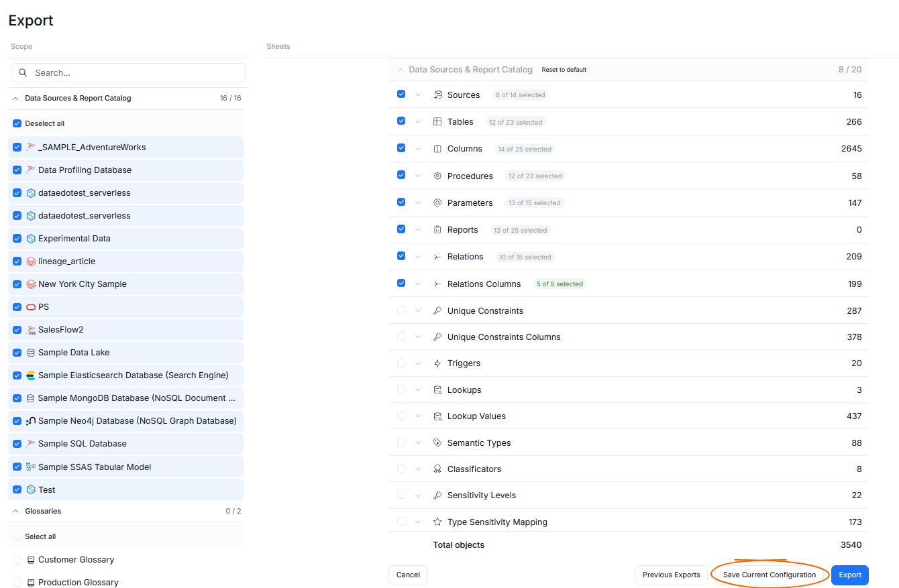This screenshot has width=899, height=588.
Task: Expand the Procedures row chevron
Action: point(418,176)
